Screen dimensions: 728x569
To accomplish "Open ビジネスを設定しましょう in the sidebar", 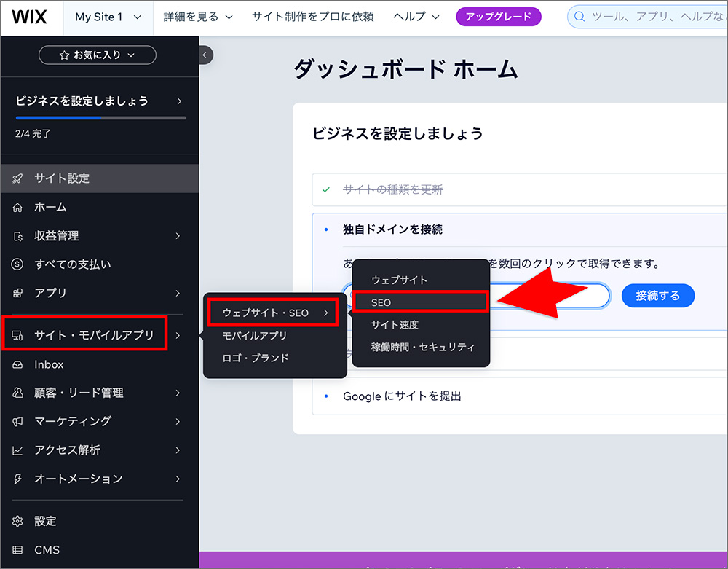I will [x=99, y=101].
